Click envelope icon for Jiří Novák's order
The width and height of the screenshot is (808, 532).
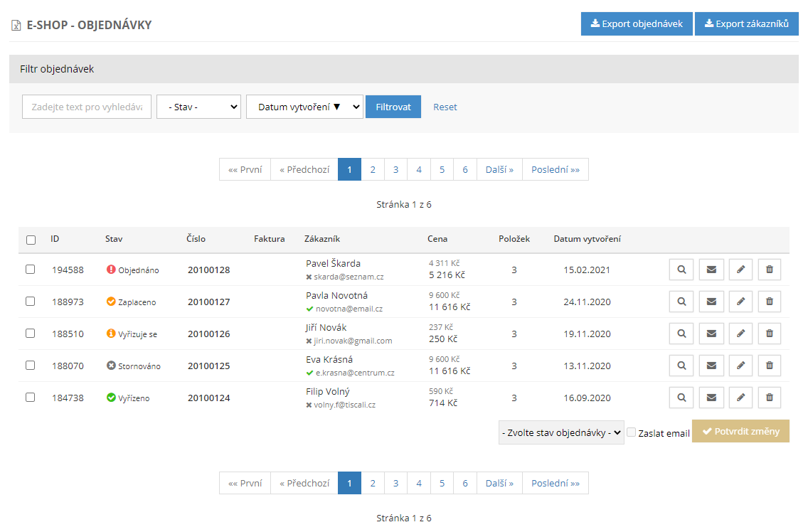(711, 334)
